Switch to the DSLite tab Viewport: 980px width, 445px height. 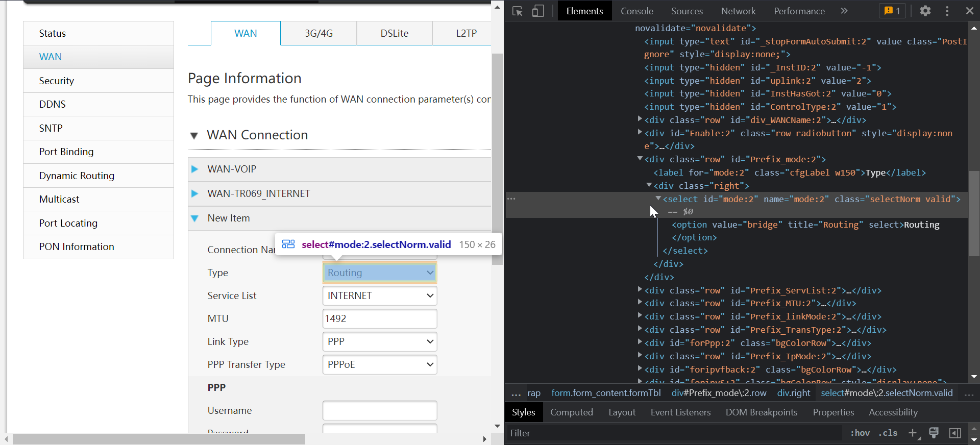click(395, 33)
